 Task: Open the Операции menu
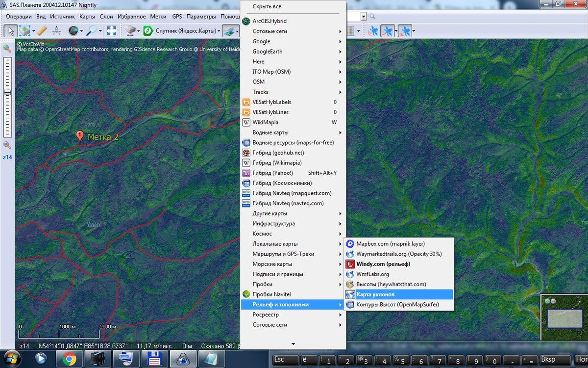pyautogui.click(x=19, y=16)
